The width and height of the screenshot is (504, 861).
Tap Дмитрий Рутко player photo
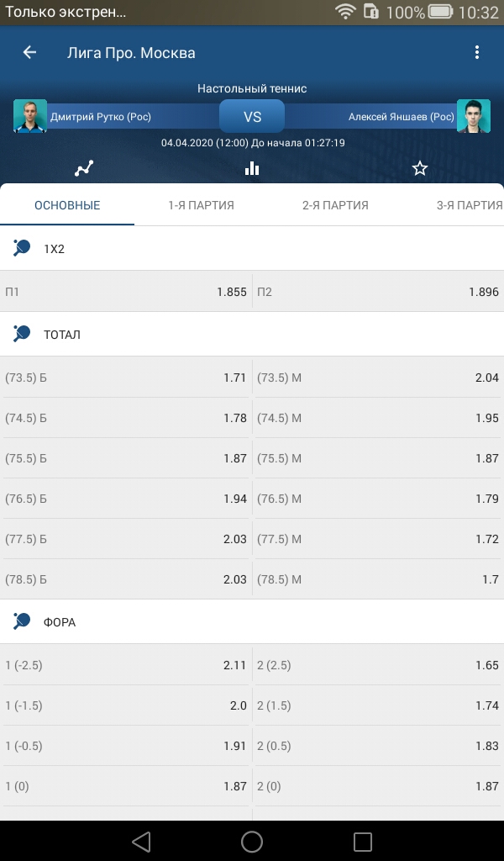30,116
